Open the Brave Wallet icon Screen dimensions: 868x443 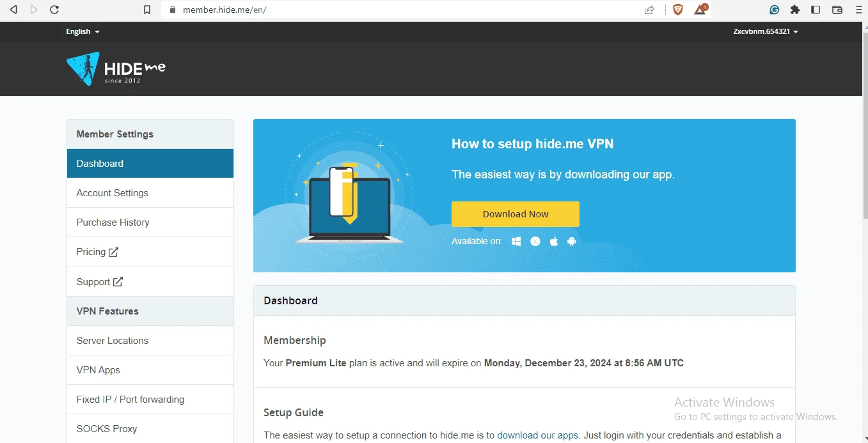pyautogui.click(x=837, y=10)
